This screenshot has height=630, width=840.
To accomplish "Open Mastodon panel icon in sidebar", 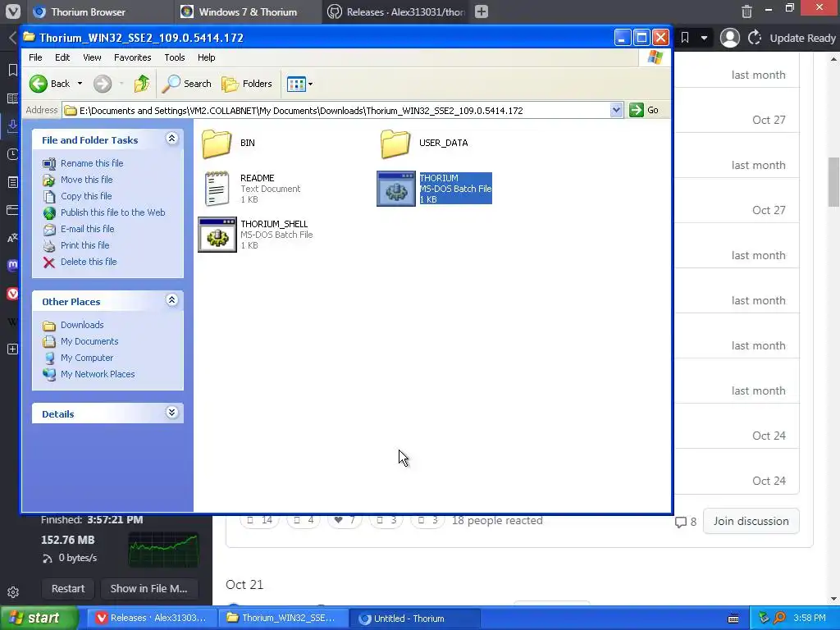I will (x=12, y=265).
